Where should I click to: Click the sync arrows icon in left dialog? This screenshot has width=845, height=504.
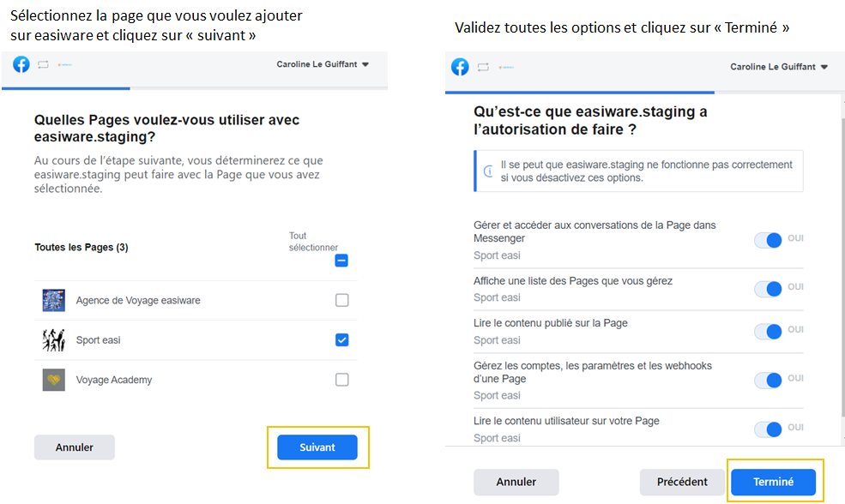42,65
